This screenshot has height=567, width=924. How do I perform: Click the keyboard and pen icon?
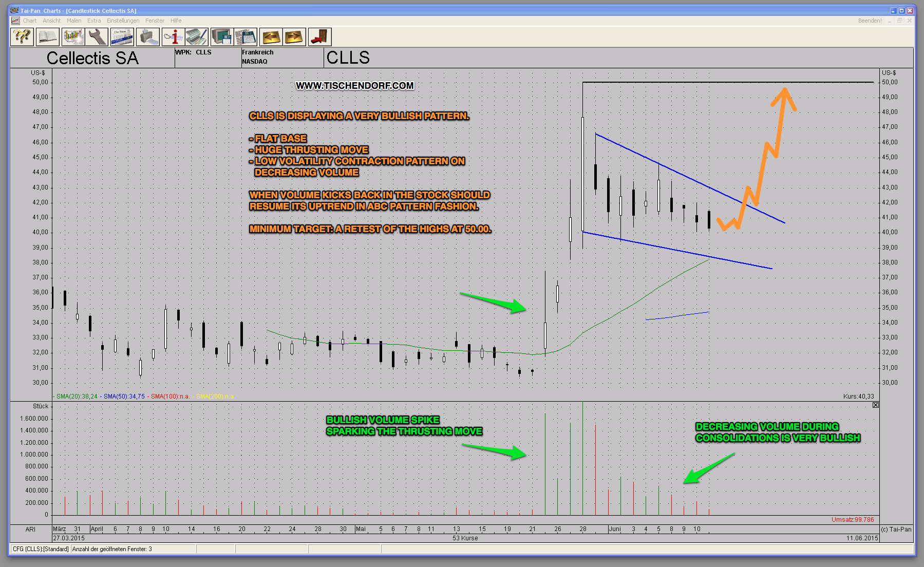click(x=196, y=37)
